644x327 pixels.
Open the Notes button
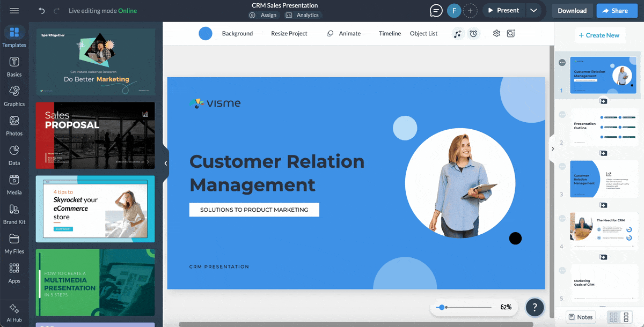(x=581, y=317)
